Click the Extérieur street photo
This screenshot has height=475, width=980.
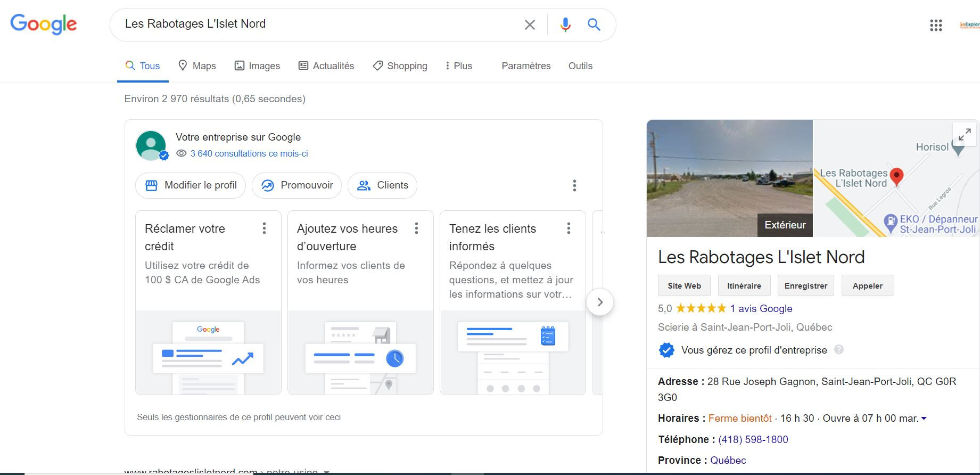coord(730,178)
